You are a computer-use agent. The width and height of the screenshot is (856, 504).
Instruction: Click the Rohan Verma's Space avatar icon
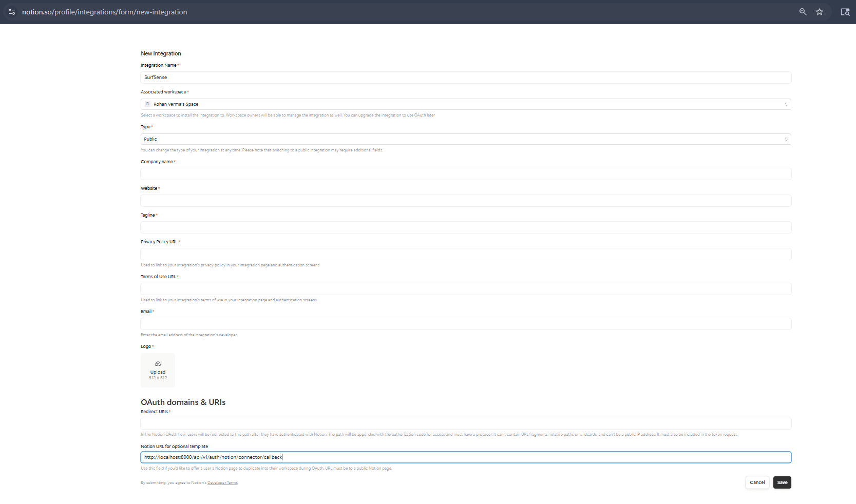coord(148,104)
